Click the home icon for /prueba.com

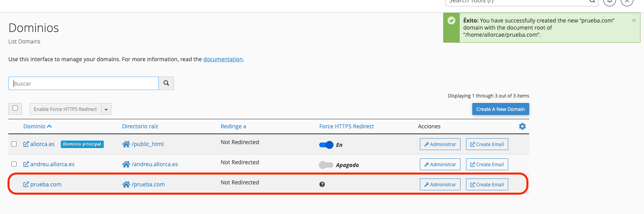pyautogui.click(x=126, y=184)
